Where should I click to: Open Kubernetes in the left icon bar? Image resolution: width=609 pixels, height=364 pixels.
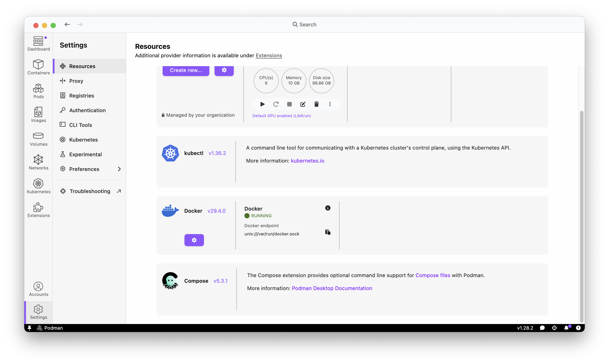coord(38,186)
